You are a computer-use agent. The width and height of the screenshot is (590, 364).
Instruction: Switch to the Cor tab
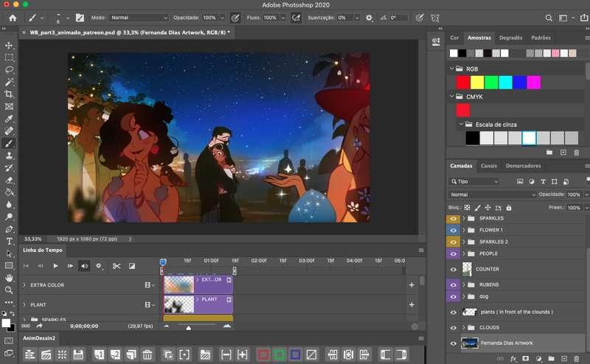pos(454,38)
